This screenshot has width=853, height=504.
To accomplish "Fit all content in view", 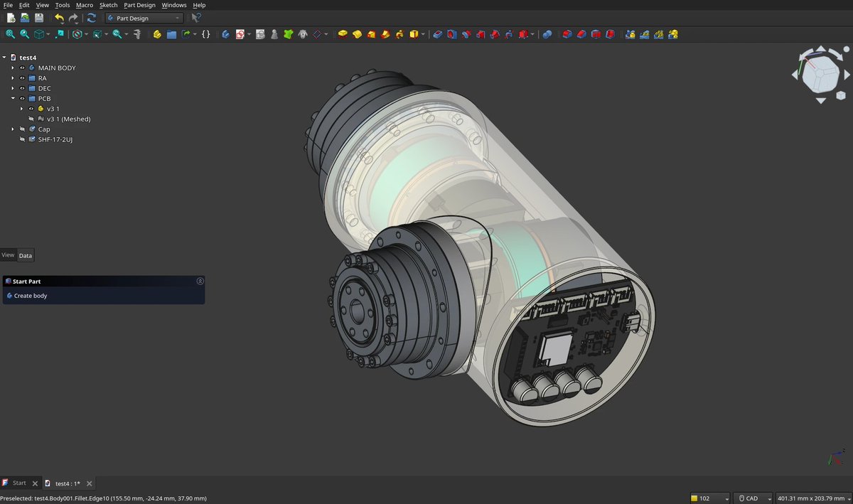I will [x=10, y=33].
